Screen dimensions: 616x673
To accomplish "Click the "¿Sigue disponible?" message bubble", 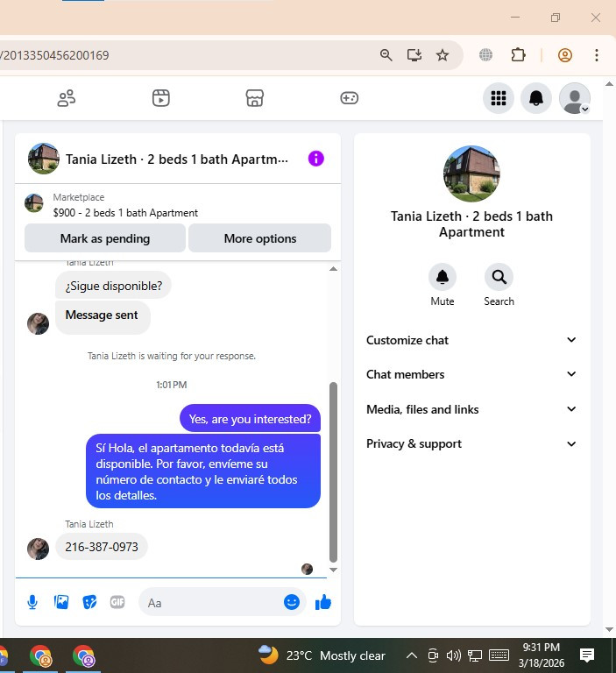I will (x=113, y=286).
